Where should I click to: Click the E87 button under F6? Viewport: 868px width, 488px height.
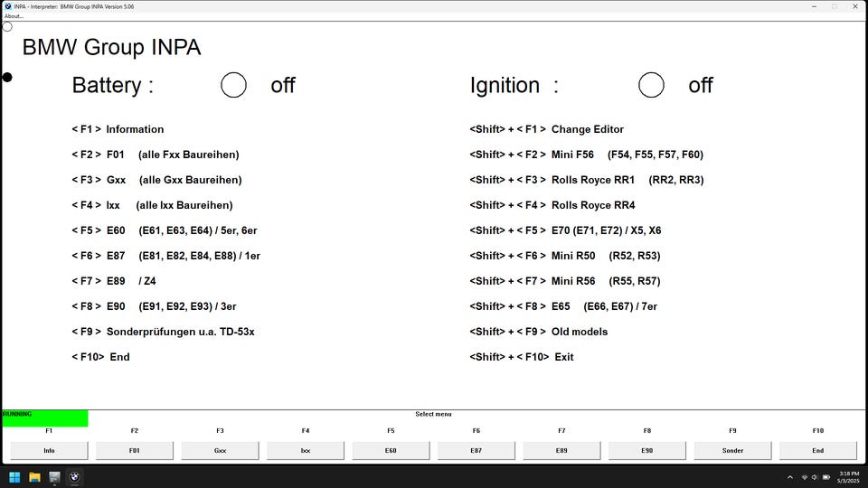(x=476, y=450)
